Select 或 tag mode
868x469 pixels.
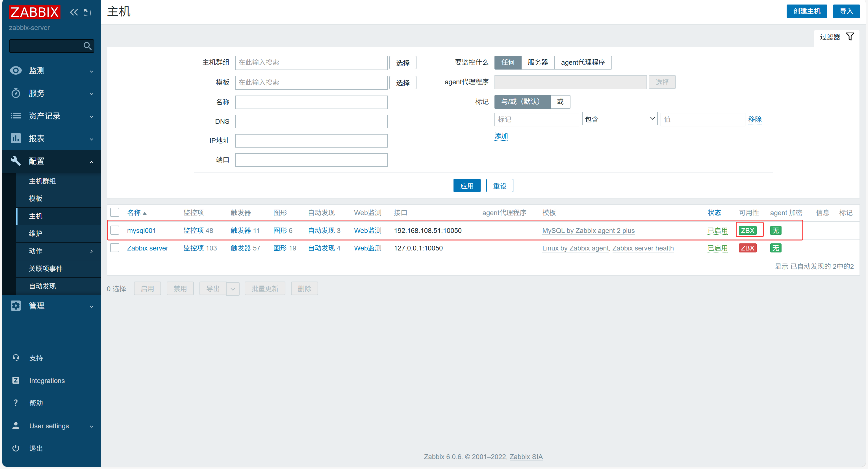point(560,101)
